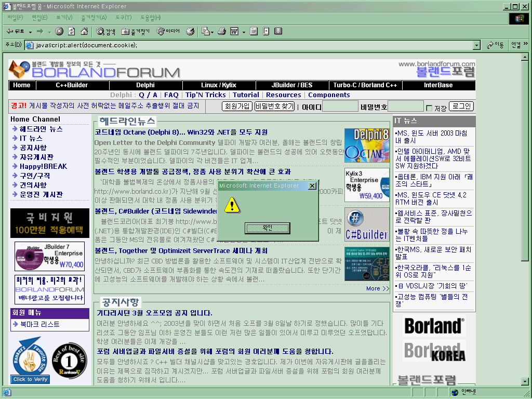This screenshot has height=399, width=532.
Task: Open the History toolbar icon
Action: (190, 31)
